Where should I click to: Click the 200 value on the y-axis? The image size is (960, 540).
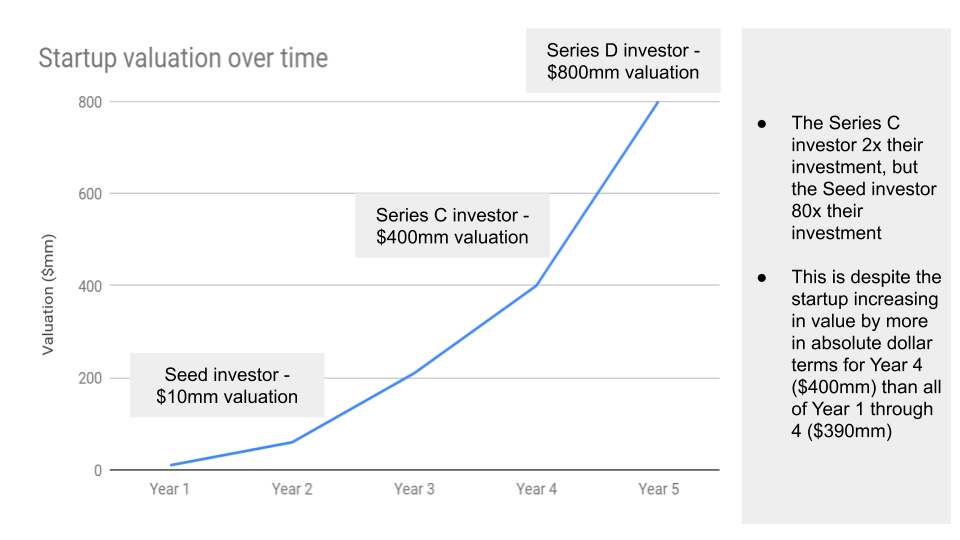[x=90, y=378]
